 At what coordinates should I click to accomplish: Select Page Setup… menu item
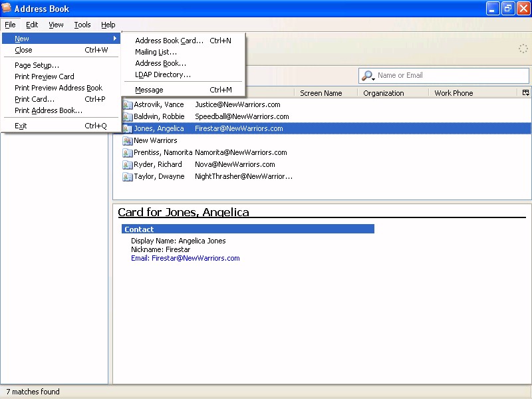pos(61,65)
